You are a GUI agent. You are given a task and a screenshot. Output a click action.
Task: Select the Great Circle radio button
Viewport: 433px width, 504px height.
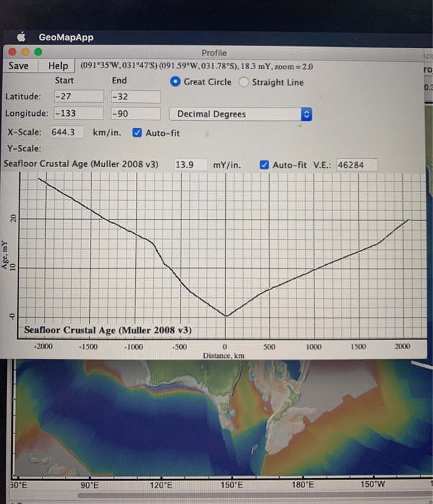click(175, 81)
